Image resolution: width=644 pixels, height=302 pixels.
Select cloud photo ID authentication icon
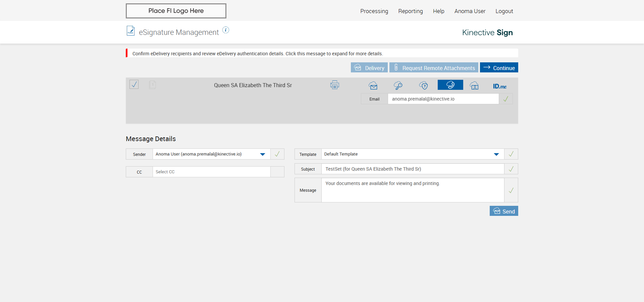click(x=474, y=85)
